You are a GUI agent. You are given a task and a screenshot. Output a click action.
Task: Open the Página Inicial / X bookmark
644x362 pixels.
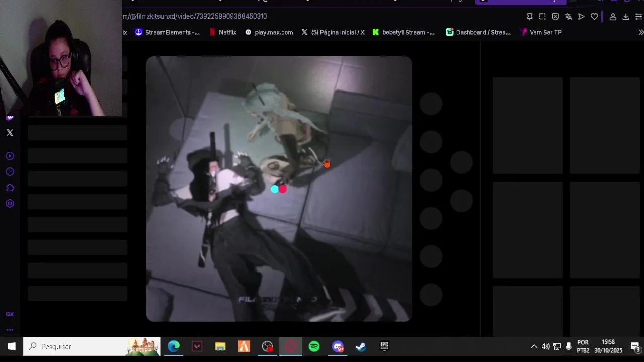tap(333, 32)
